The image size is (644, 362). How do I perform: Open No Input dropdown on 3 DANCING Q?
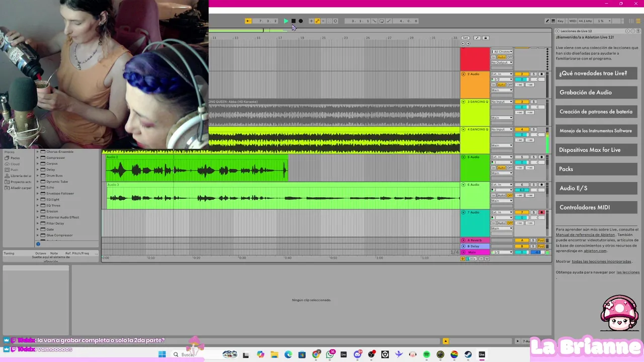point(502,102)
